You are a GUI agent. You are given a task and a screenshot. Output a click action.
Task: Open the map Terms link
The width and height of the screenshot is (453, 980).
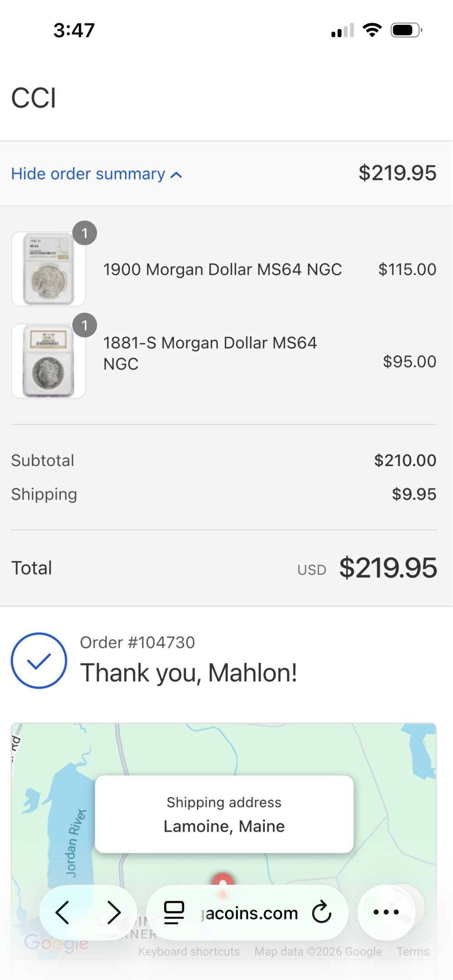coord(413,951)
